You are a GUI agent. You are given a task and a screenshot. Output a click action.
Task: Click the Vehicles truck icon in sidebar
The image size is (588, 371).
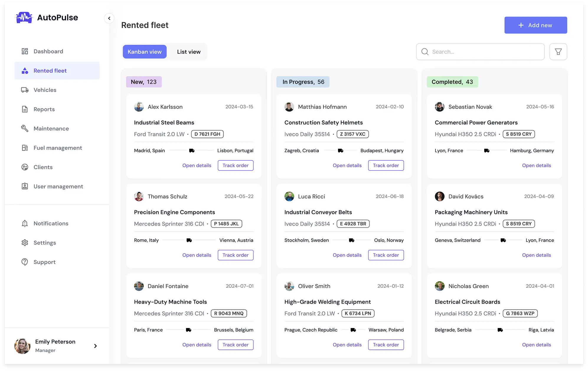(x=25, y=90)
